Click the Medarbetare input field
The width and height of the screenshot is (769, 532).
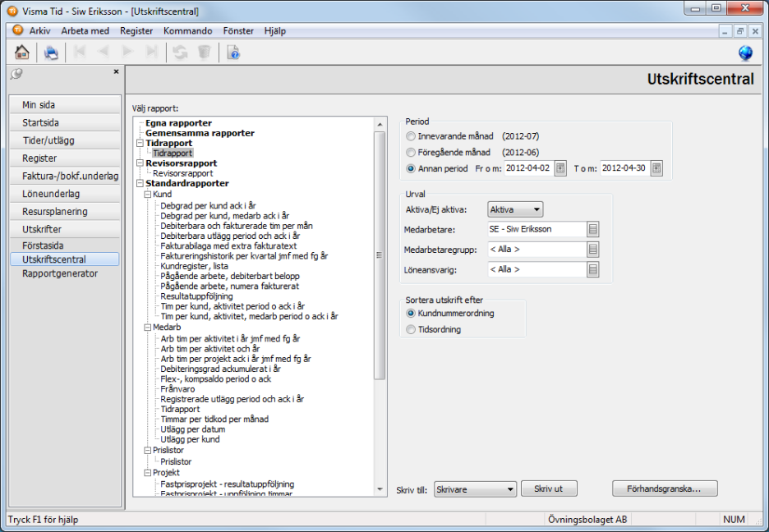537,229
